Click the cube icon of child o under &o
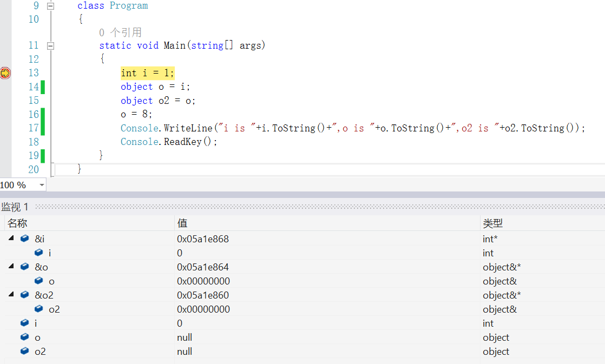 click(38, 281)
